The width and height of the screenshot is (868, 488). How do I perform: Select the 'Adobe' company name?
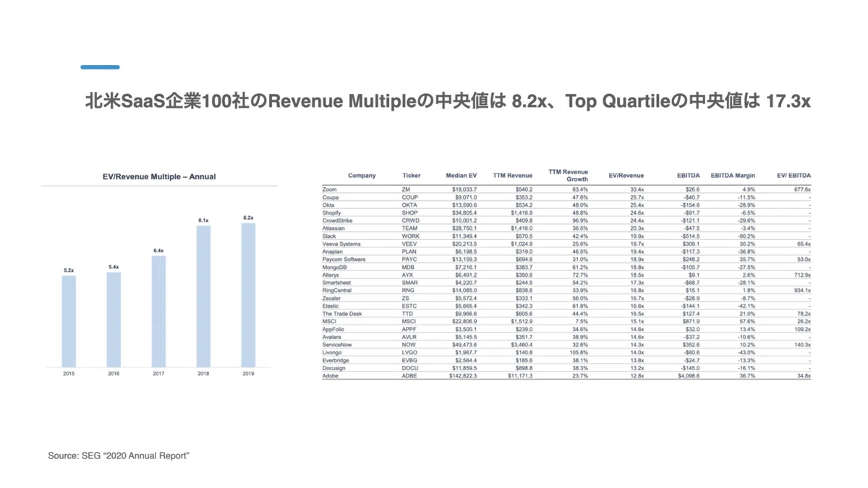331,376
